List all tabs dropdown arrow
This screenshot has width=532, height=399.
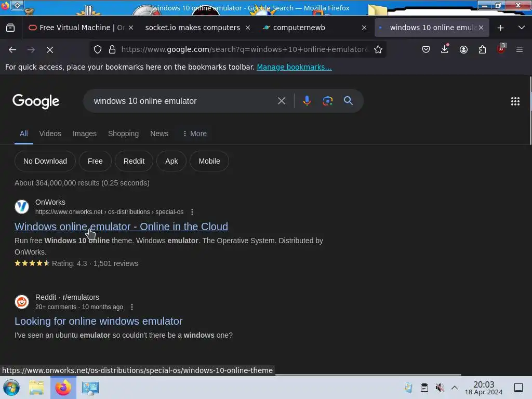click(522, 28)
